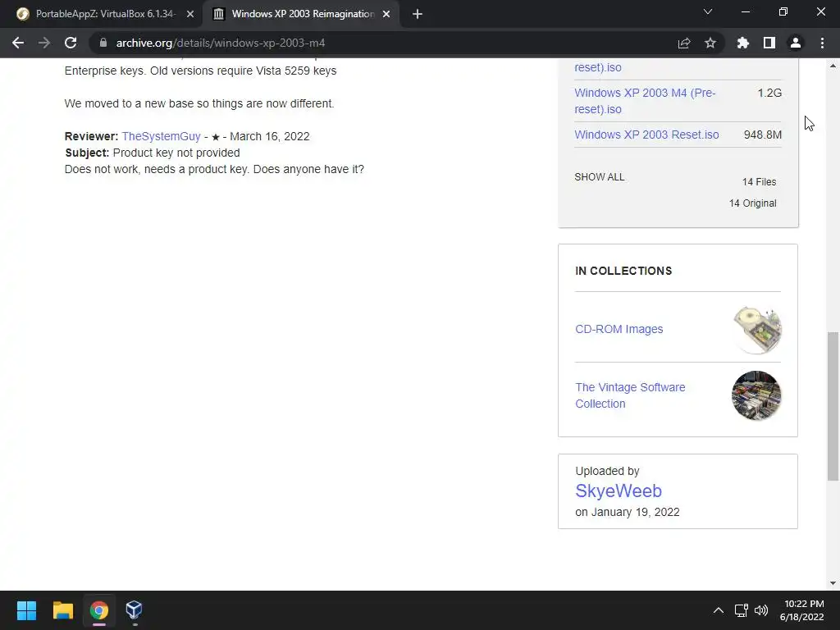The image size is (840, 630).
Task: Open The Vintage Software Collection link
Action: pos(630,395)
